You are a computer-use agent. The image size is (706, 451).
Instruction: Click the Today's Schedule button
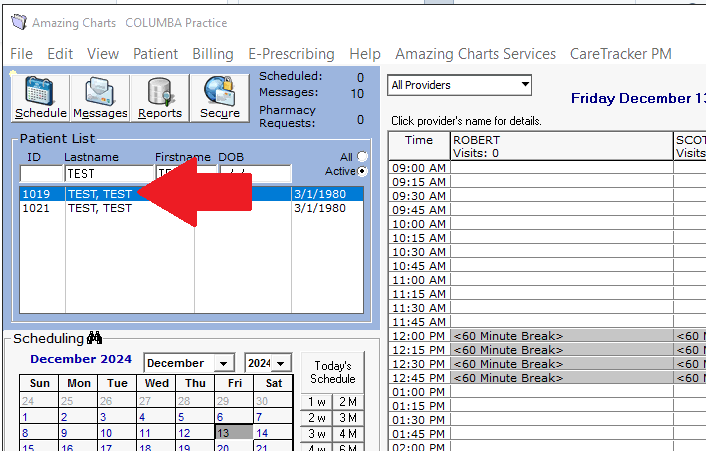[x=332, y=372]
